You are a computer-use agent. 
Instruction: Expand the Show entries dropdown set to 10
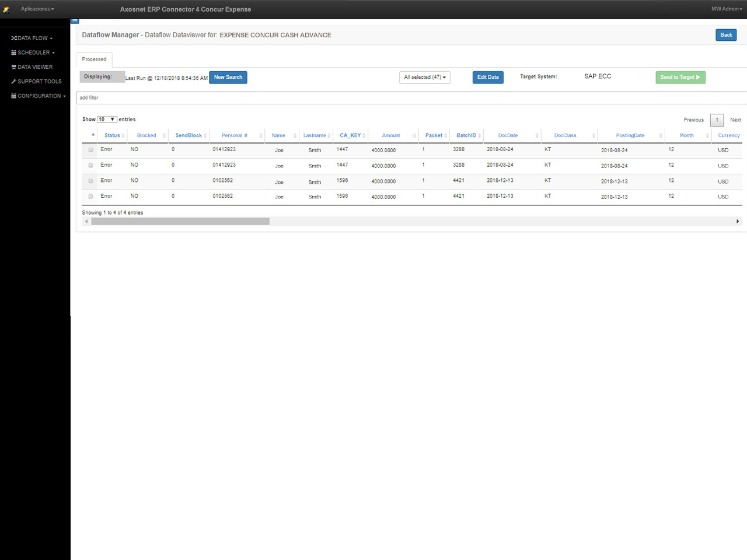(106, 119)
